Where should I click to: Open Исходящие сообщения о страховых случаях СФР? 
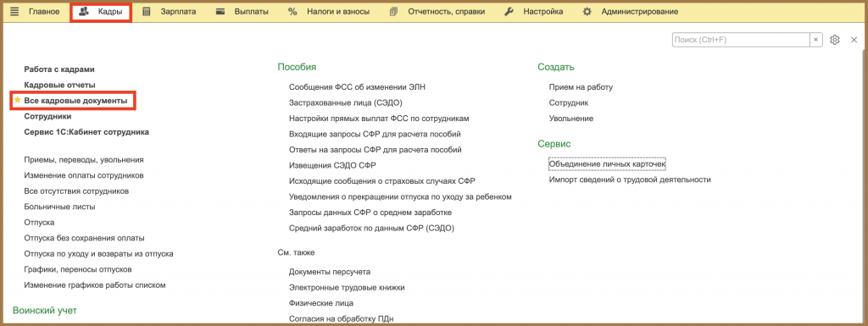point(382,180)
